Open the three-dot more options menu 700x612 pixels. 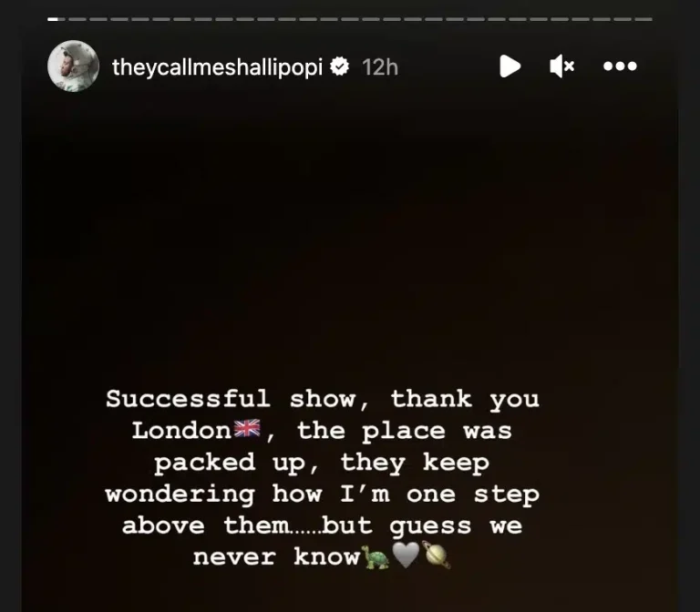point(620,66)
